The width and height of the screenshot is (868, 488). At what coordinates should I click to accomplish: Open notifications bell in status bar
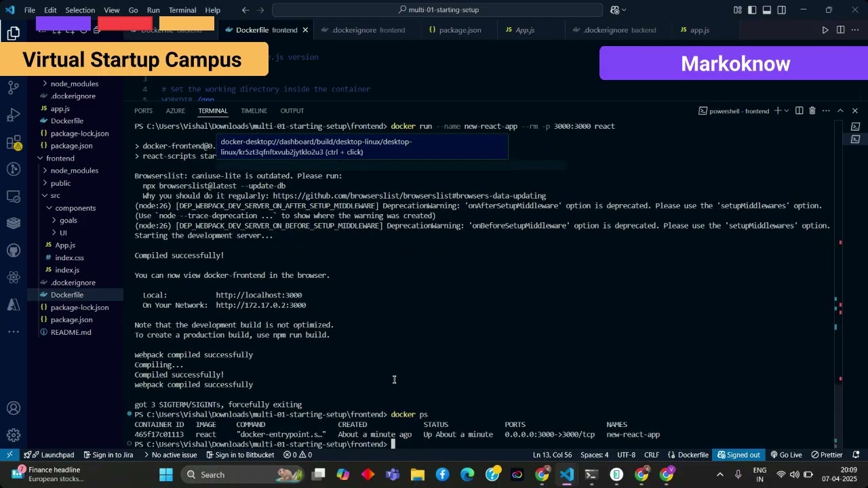click(x=856, y=455)
